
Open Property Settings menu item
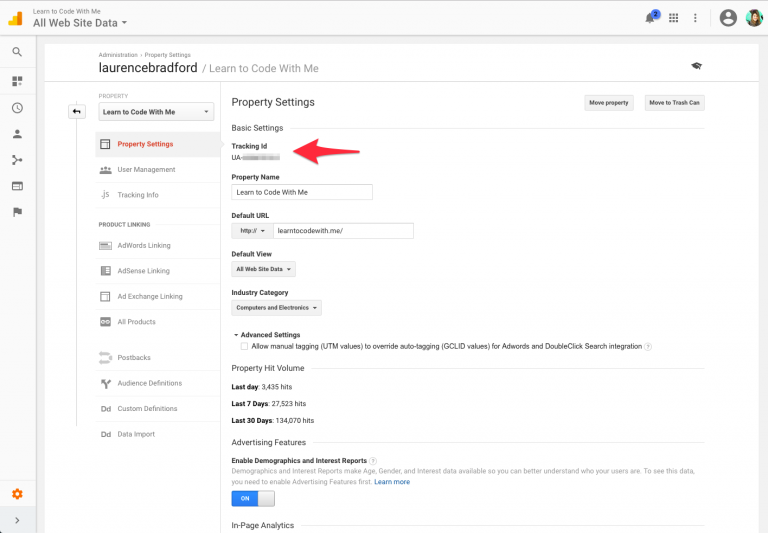157,144
